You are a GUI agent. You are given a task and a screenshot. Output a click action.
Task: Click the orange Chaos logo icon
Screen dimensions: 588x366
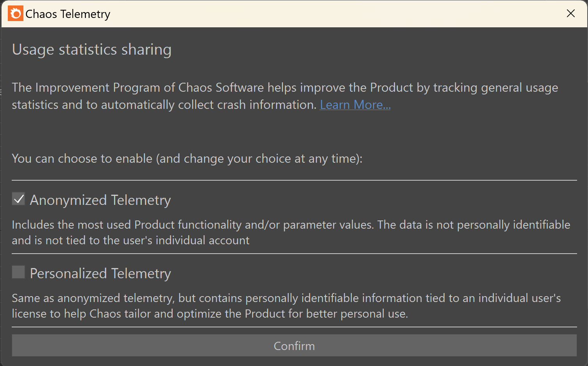coord(16,14)
